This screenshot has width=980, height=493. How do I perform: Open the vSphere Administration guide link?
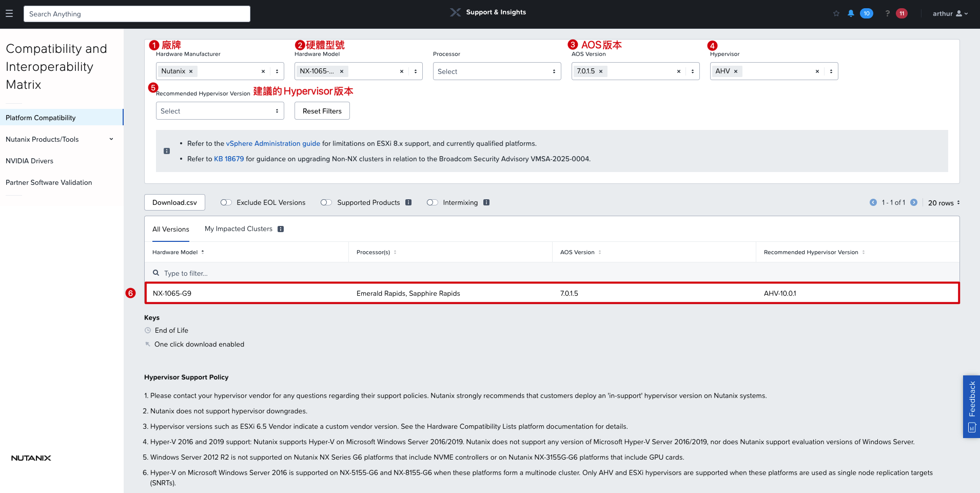pos(273,144)
